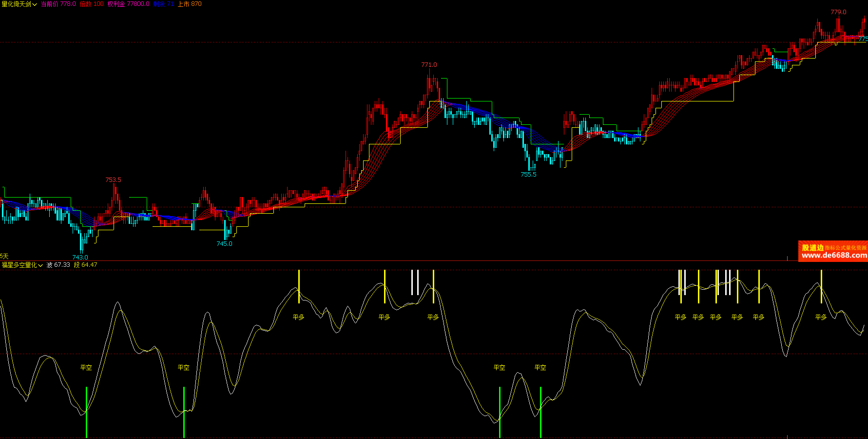Click the 当前价 778.0 indicator value
868x439 pixels.
pyautogui.click(x=58, y=4)
